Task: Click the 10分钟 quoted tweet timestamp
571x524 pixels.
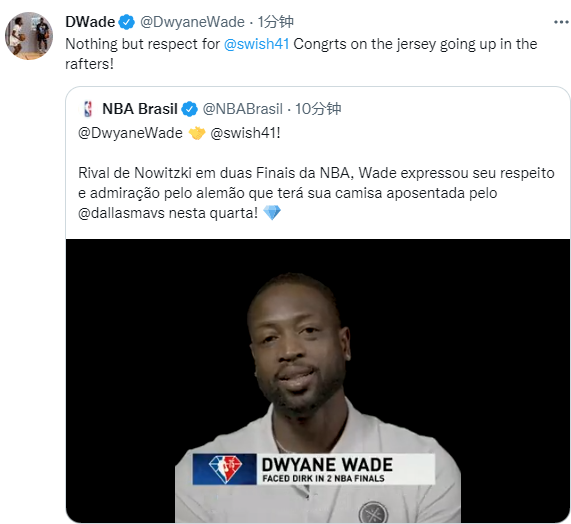Action: 318,109
